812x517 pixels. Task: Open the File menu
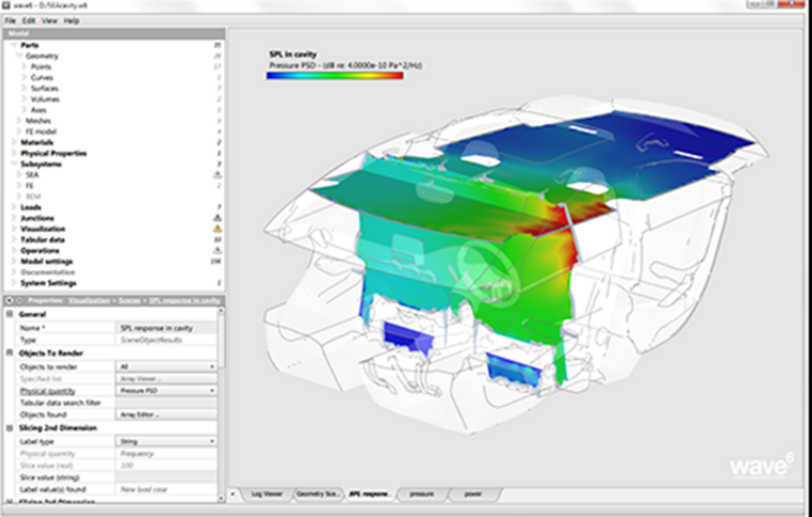[x=10, y=21]
